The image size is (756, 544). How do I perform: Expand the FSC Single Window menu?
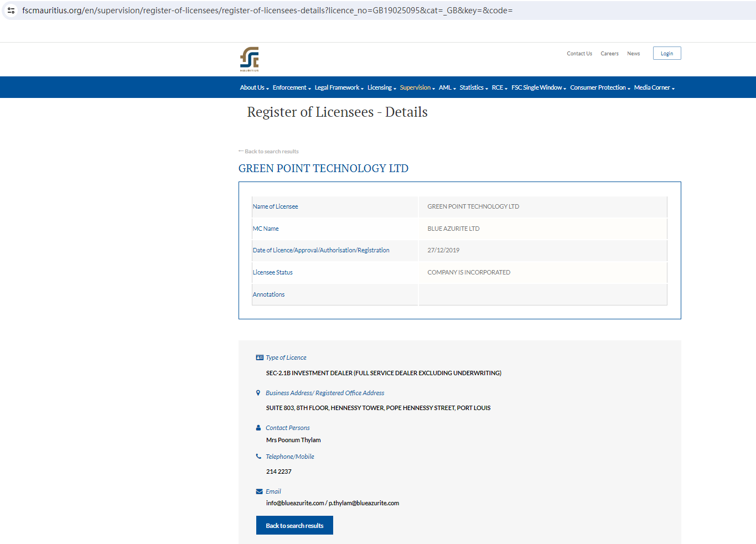(538, 87)
